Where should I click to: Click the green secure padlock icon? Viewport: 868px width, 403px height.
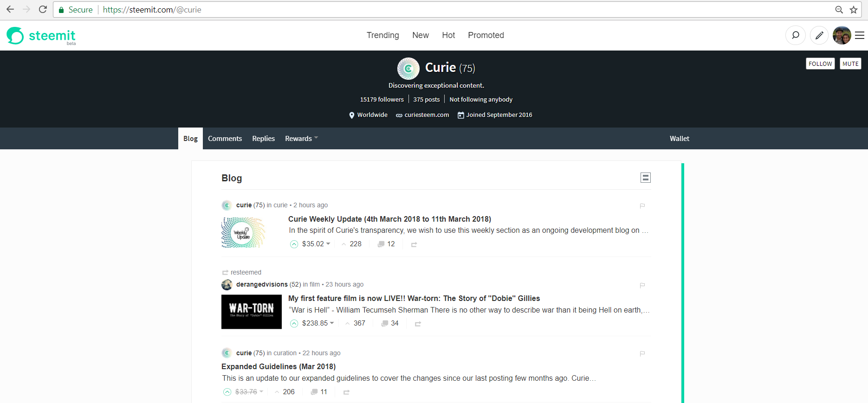tap(61, 10)
